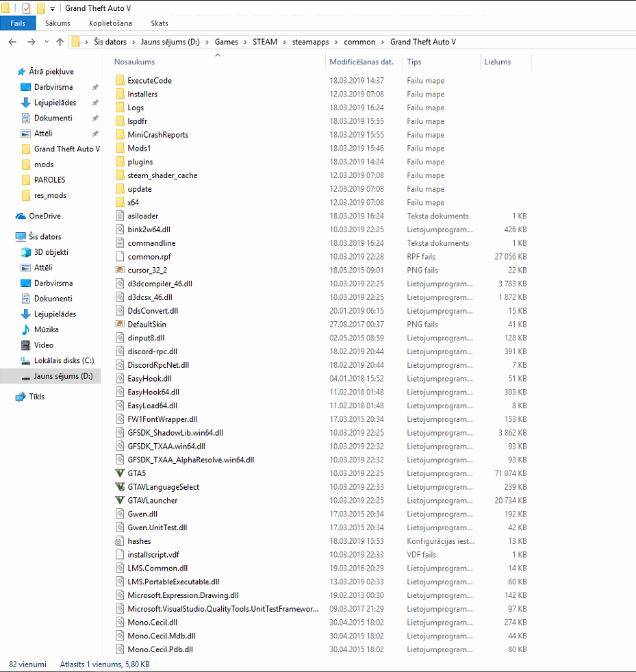Select the file GFSDK_TXAA.win64.dll
The image size is (636, 672).
click(166, 446)
